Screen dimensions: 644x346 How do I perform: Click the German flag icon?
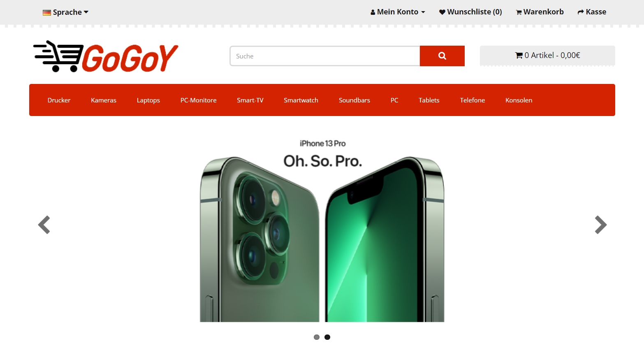click(47, 13)
